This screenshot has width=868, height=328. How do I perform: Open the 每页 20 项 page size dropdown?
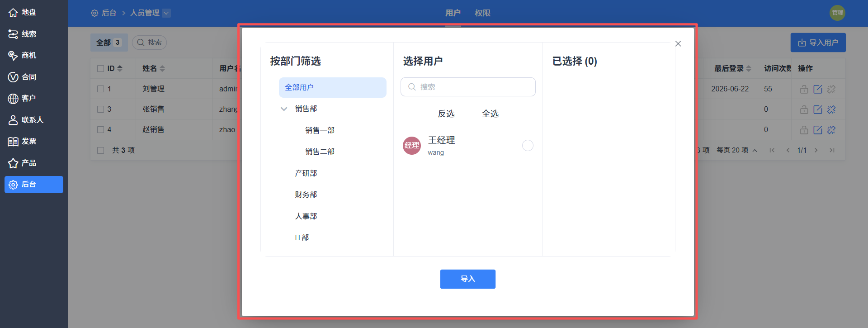pos(736,150)
